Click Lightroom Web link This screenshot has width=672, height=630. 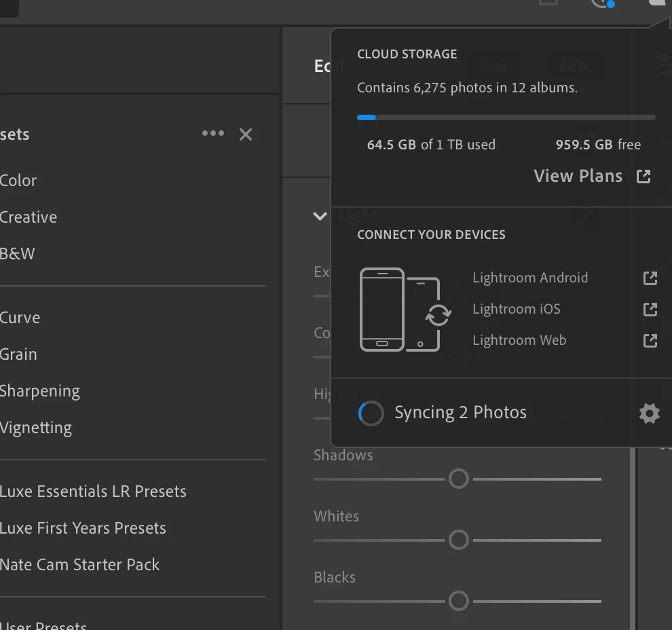click(x=519, y=340)
